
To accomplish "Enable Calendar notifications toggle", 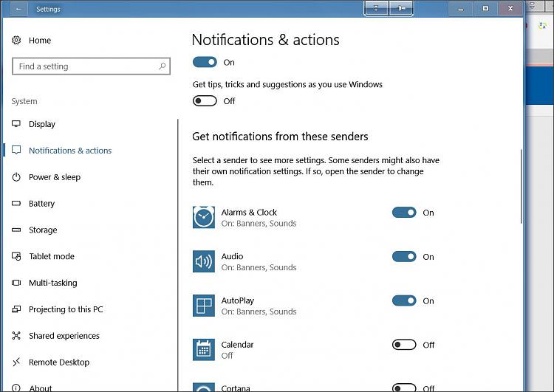I will (404, 345).
